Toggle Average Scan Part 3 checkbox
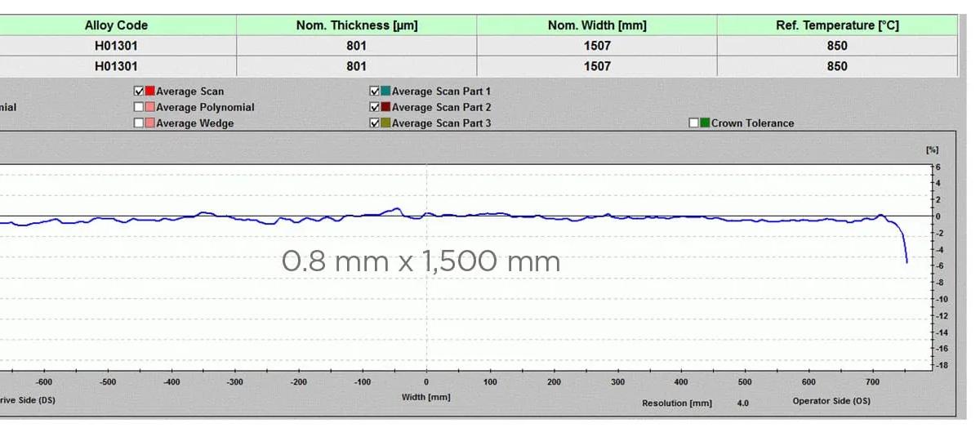Screen dimensions: 980x437 point(375,123)
